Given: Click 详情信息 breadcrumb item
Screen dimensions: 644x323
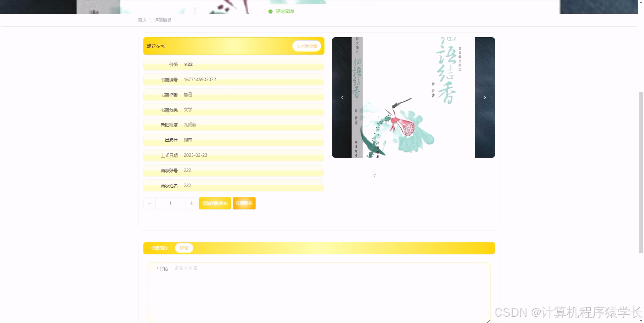Looking at the screenshot, I should (163, 20).
